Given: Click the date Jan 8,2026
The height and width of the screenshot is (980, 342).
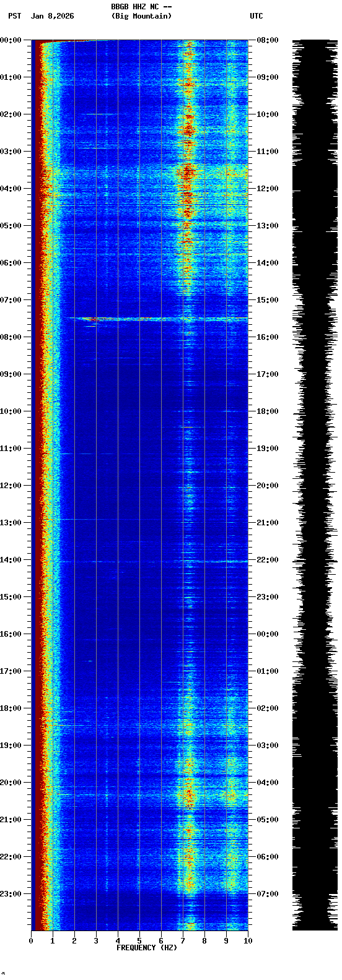Looking at the screenshot, I should tap(52, 16).
